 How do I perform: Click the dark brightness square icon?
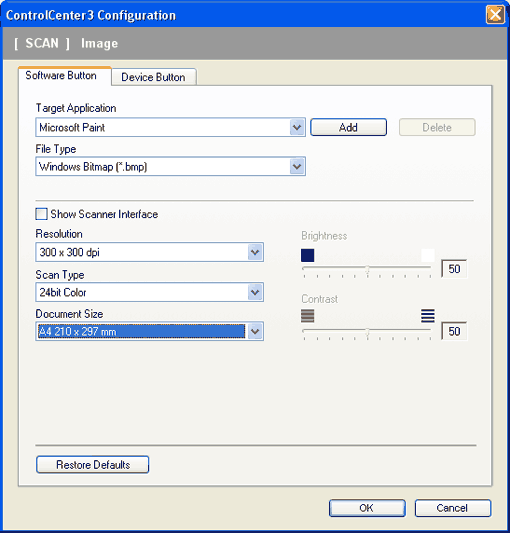click(x=307, y=255)
